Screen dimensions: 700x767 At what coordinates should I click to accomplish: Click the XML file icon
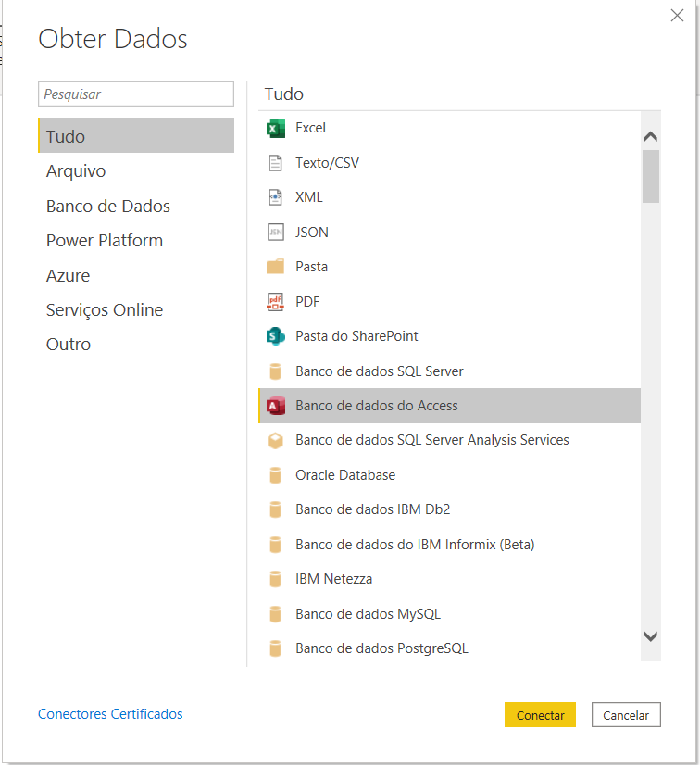click(x=275, y=197)
